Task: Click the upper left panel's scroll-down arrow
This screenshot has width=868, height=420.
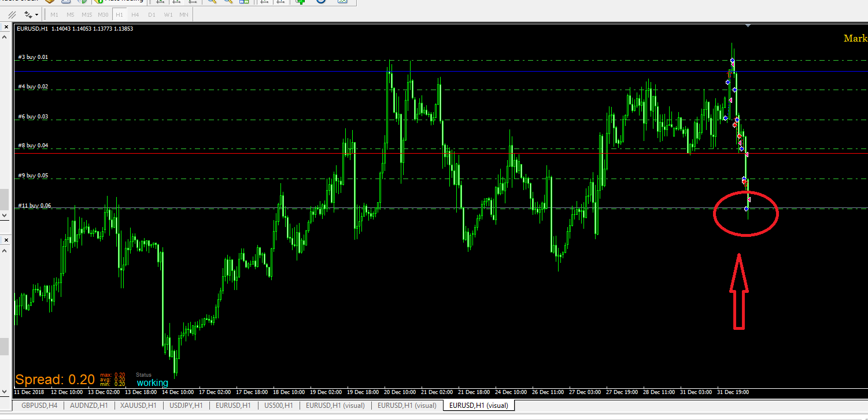Action: pos(5,215)
